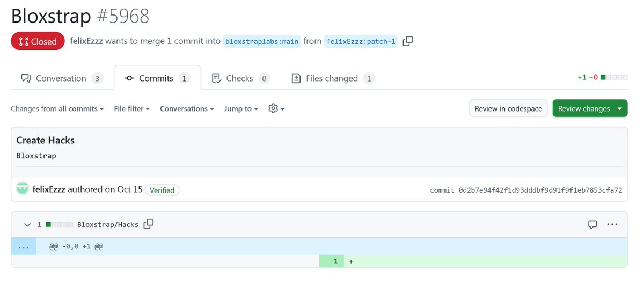Click the Bloxstrap commit description text

click(x=36, y=156)
